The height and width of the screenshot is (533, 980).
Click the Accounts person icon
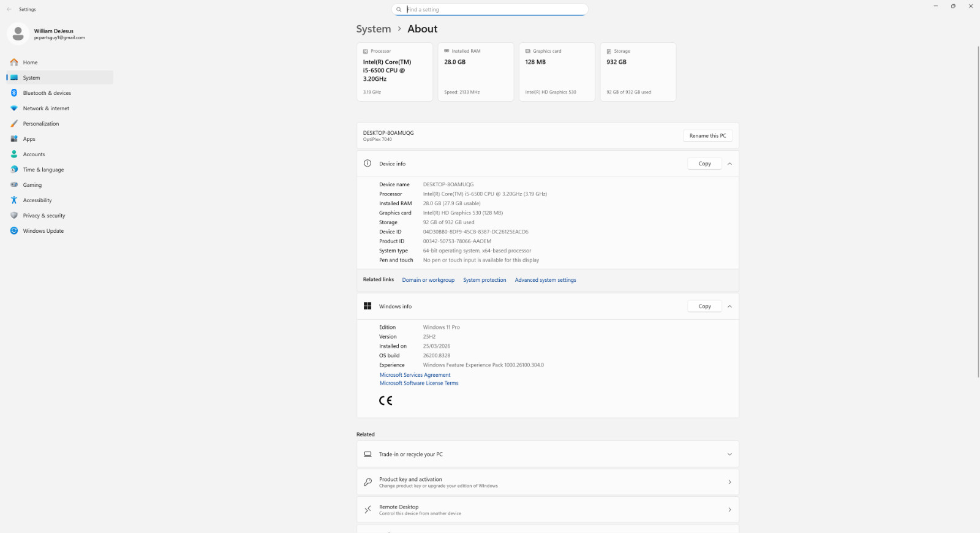pos(14,154)
